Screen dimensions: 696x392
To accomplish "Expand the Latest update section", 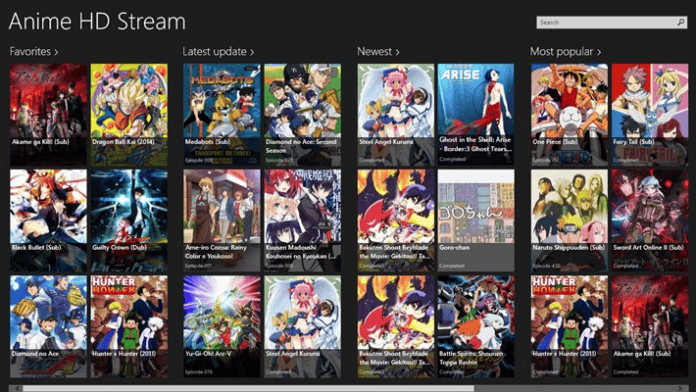I will point(218,51).
